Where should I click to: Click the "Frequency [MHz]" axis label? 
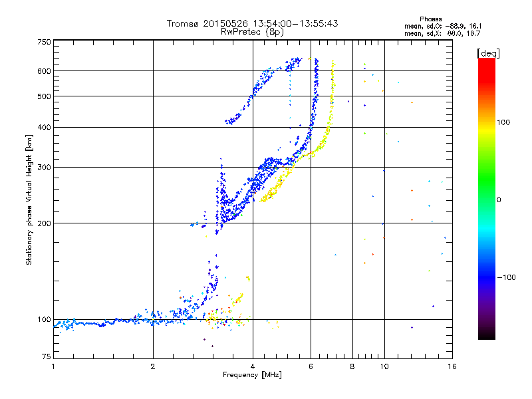pyautogui.click(x=252, y=375)
